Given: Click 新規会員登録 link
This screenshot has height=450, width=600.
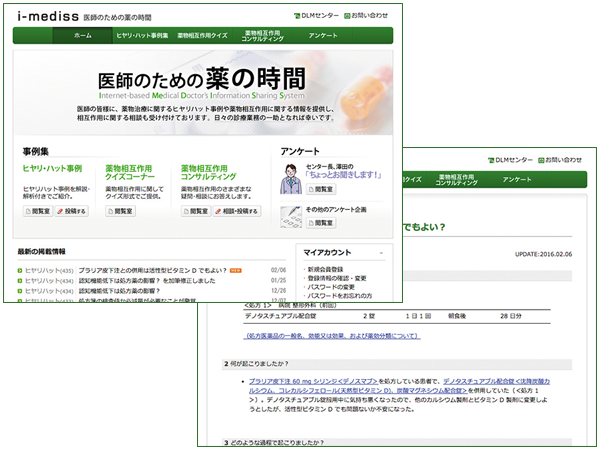Looking at the screenshot, I should pos(325,269).
